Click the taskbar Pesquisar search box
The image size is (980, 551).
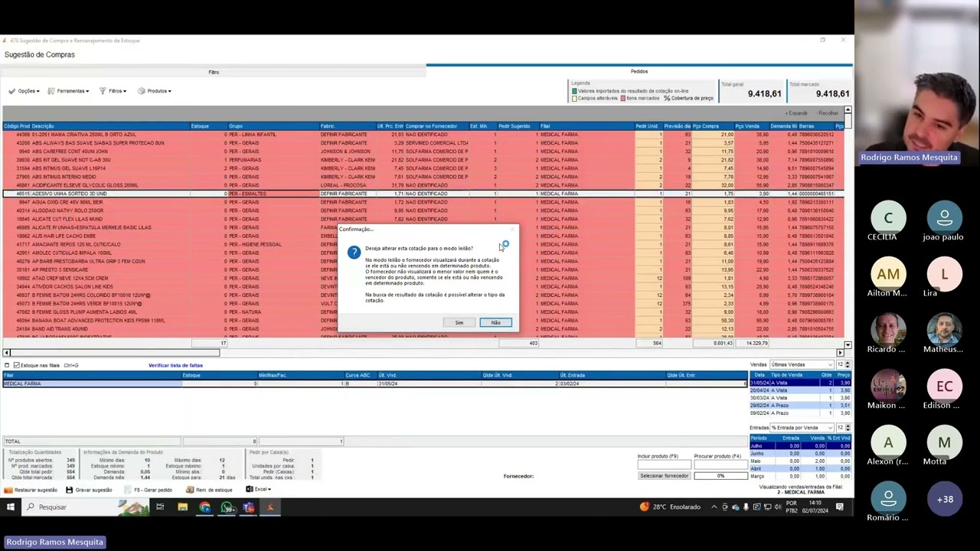[x=86, y=507]
